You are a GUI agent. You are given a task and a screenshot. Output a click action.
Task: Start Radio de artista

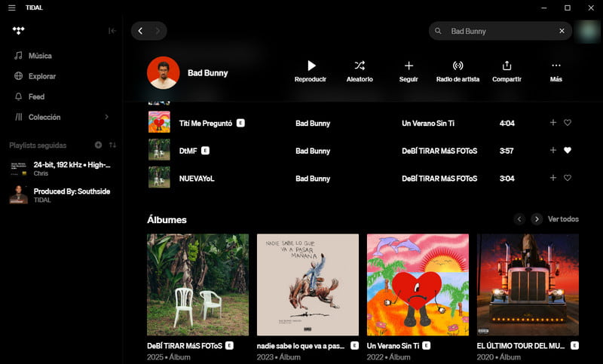[458, 72]
